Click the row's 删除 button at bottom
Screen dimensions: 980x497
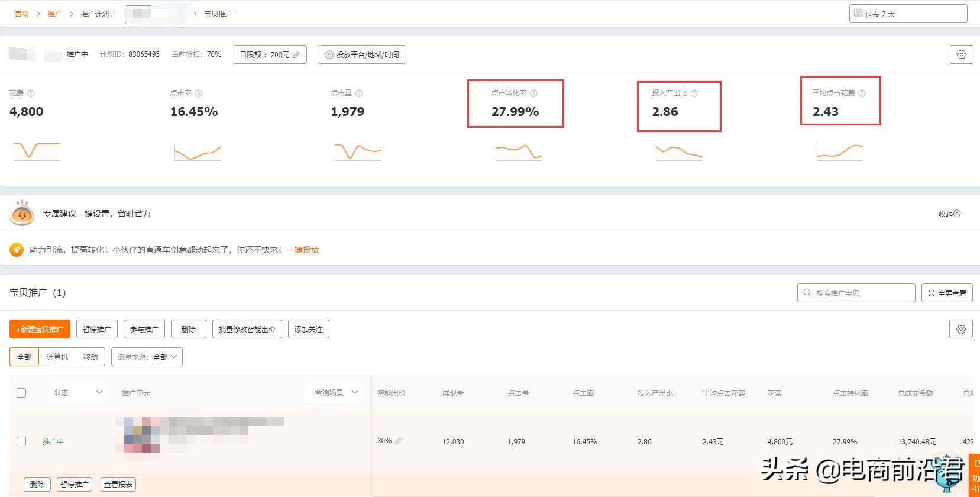click(x=37, y=484)
